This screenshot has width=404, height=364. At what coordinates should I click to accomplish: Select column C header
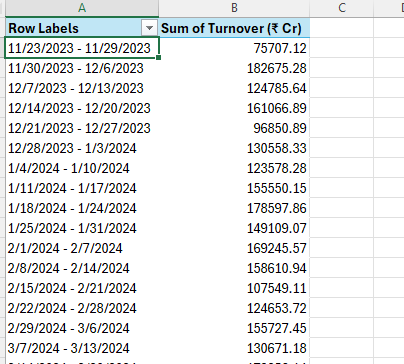coord(342,8)
